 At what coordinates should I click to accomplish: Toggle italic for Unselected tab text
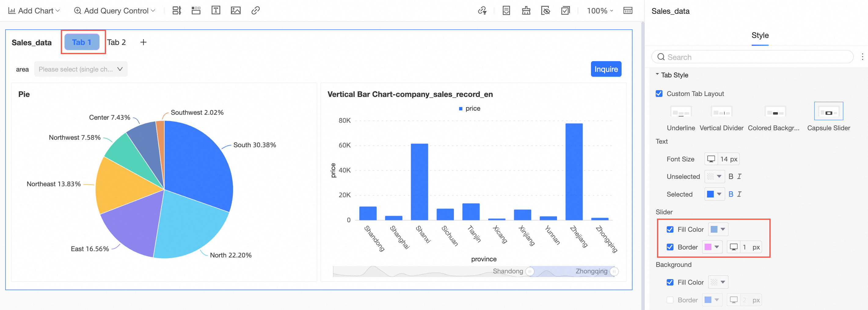pos(739,176)
